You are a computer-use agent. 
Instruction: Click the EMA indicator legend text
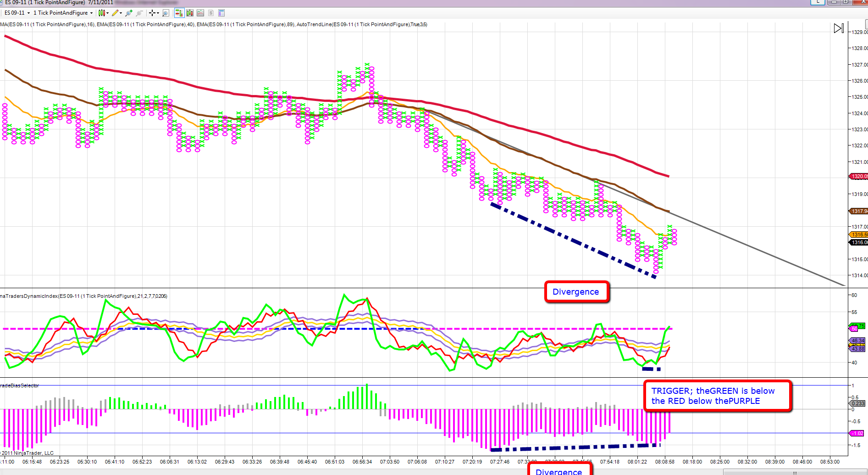(x=214, y=24)
